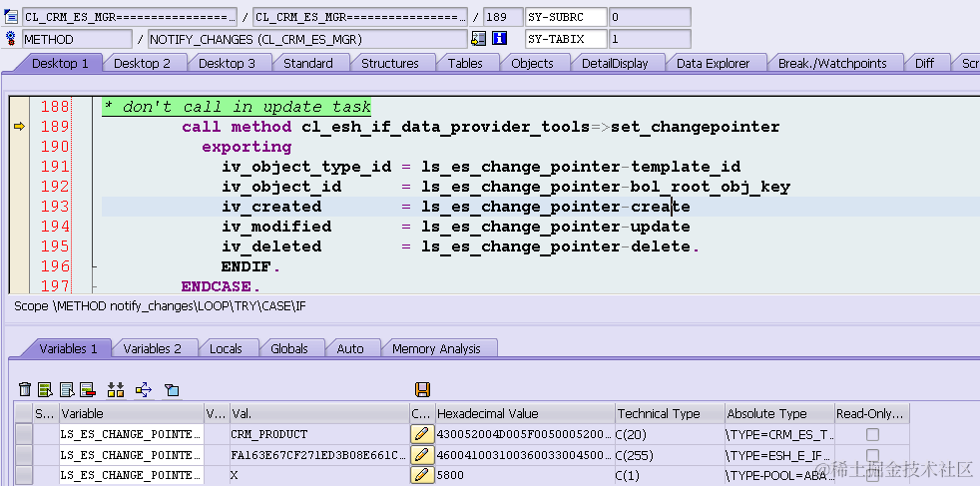Select the Variables 1 tab

click(x=68, y=348)
